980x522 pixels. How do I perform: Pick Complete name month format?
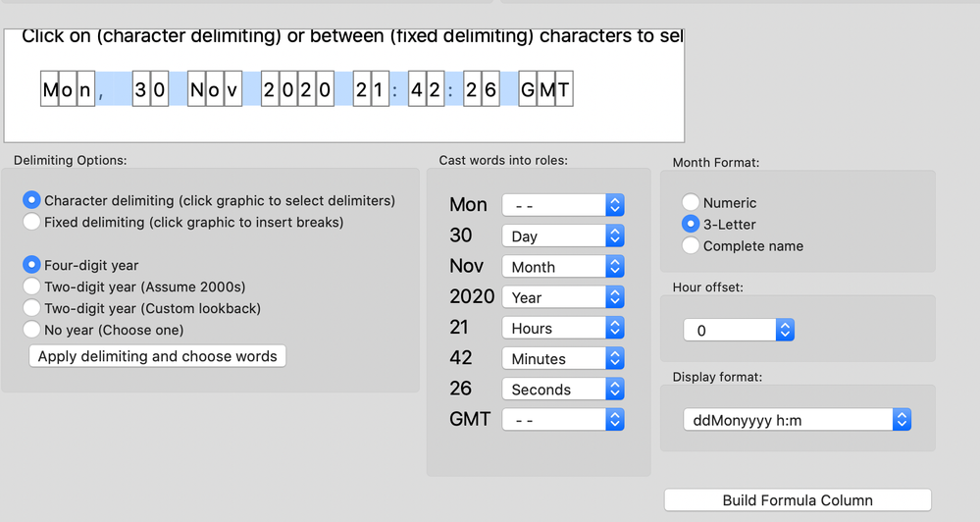point(691,246)
